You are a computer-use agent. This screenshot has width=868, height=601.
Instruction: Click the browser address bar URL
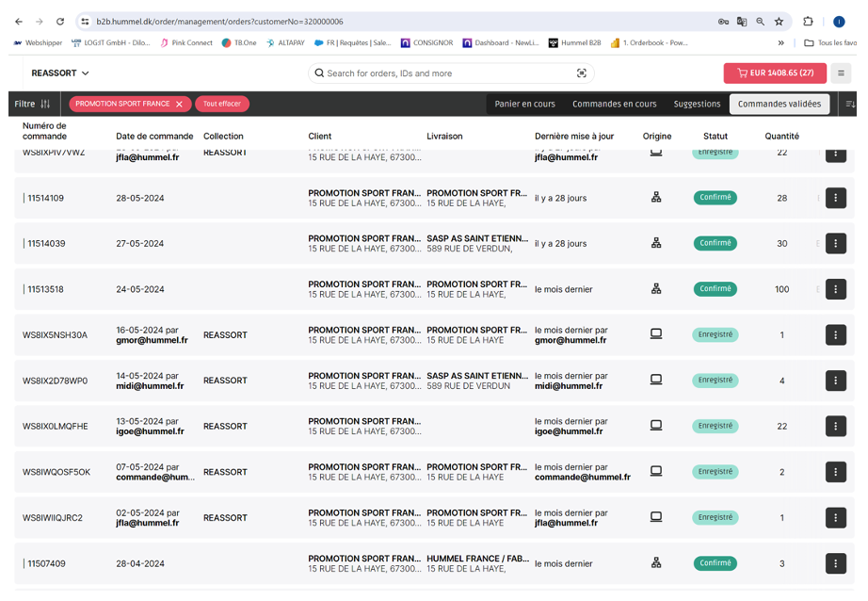(x=219, y=22)
